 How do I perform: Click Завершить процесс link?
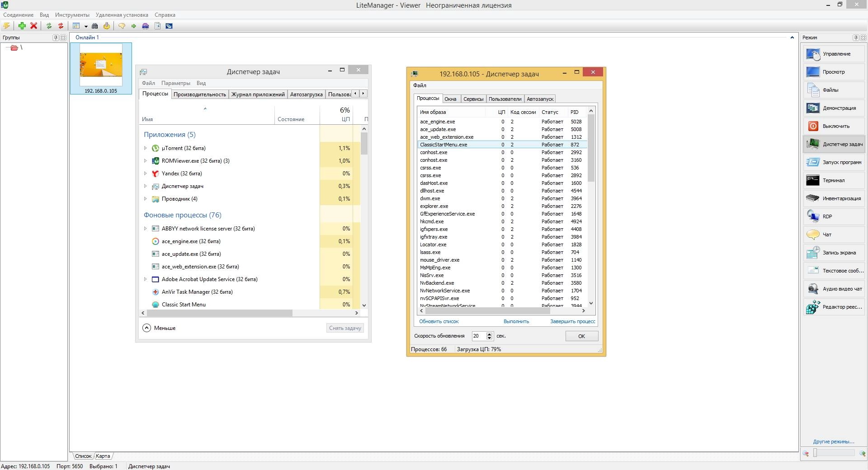pos(573,321)
